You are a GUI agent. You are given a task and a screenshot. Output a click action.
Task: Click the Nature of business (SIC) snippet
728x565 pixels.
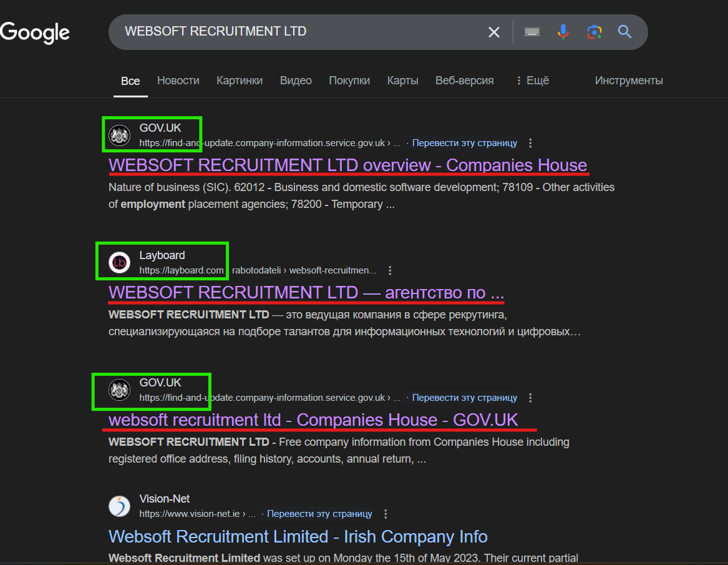point(362,195)
